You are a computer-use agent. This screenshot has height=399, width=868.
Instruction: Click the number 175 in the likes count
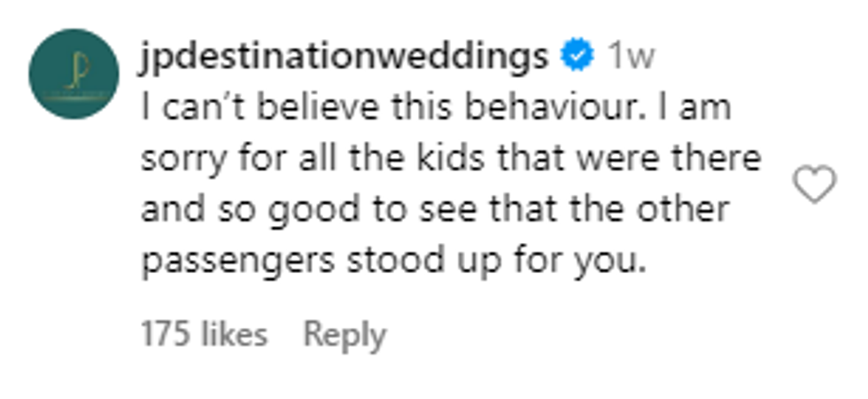pos(166,334)
